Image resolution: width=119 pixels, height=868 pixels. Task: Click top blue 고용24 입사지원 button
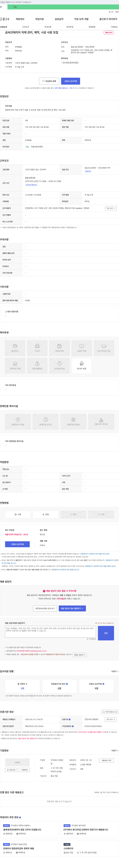tap(70, 81)
